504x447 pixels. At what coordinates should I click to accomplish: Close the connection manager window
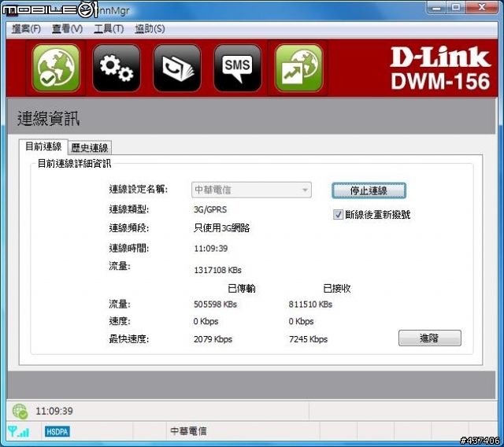[481, 7]
